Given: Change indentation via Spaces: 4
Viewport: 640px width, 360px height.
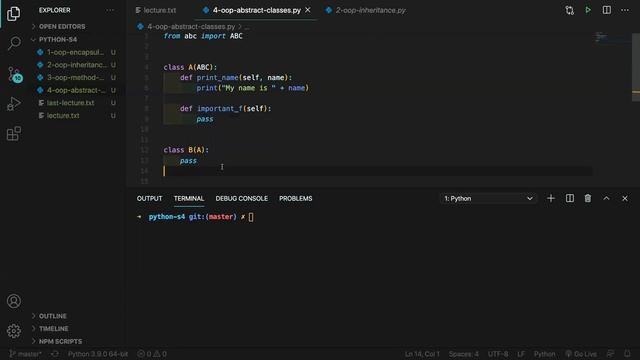Looking at the screenshot, I should 464,354.
